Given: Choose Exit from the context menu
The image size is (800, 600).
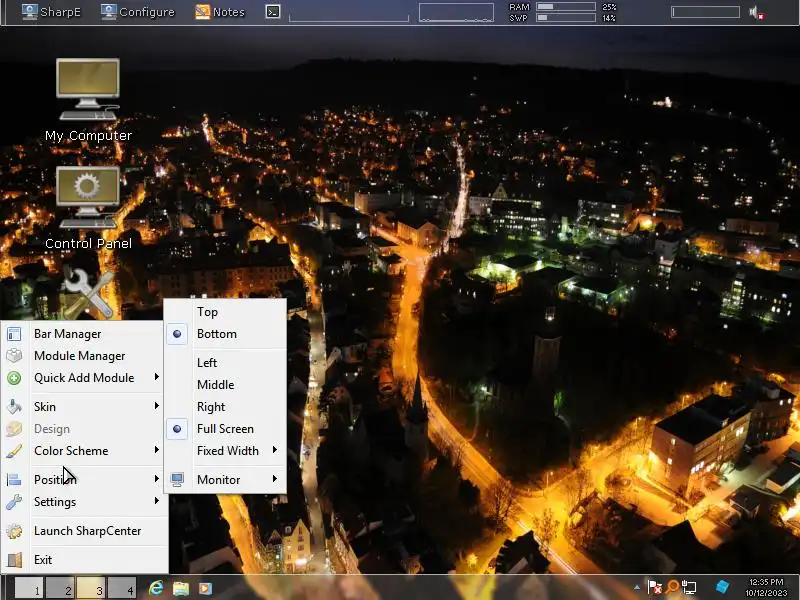Looking at the screenshot, I should (x=43, y=560).
